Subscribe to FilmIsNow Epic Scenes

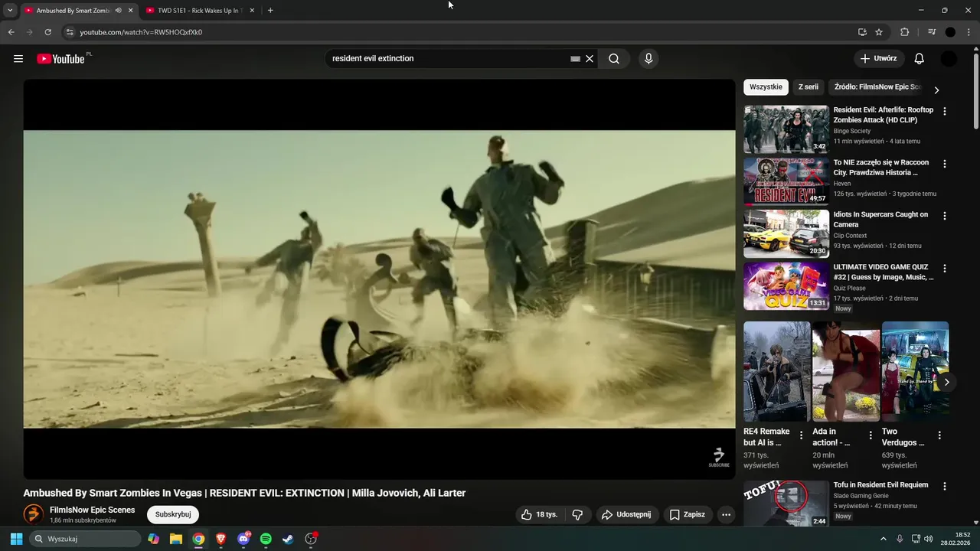173,514
